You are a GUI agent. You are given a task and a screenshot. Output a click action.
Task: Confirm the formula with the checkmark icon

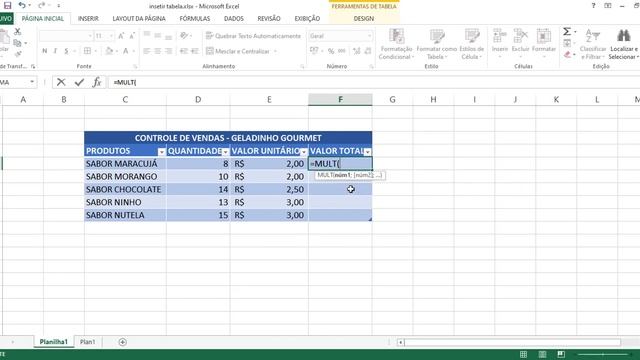[x=79, y=82]
